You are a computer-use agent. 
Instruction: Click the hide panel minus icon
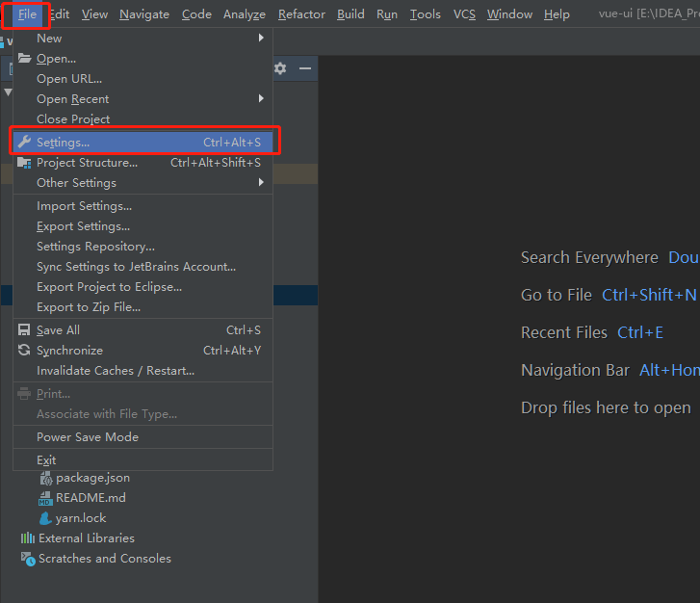point(305,68)
